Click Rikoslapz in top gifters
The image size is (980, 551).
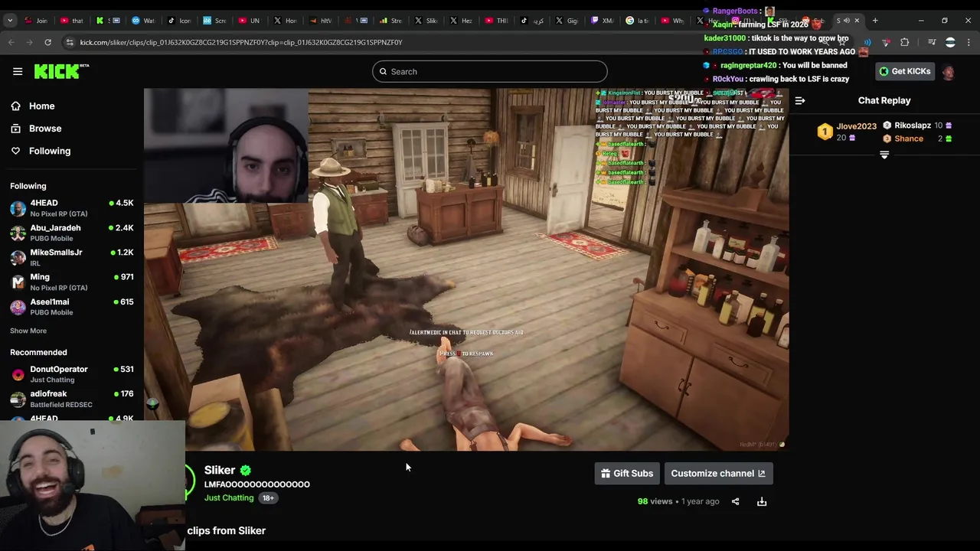[x=913, y=126]
